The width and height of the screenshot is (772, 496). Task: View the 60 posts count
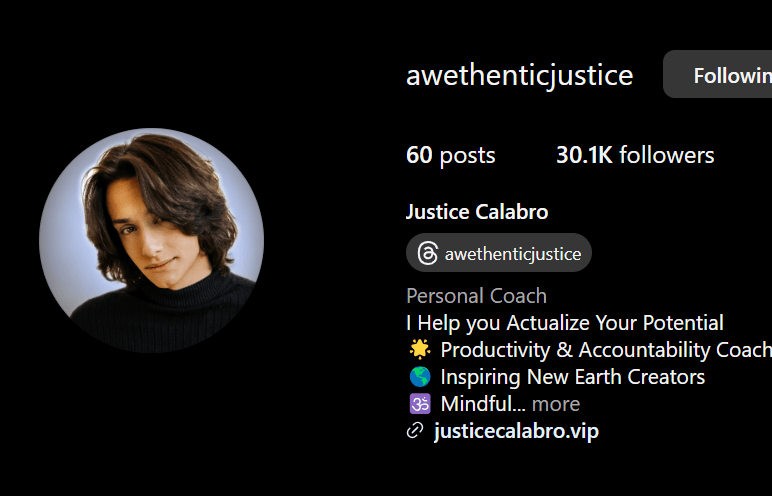450,155
